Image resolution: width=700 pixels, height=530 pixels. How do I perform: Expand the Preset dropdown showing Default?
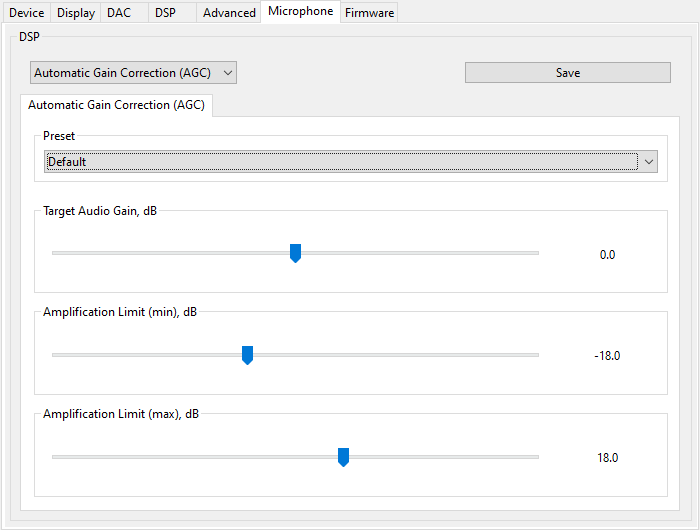(350, 162)
